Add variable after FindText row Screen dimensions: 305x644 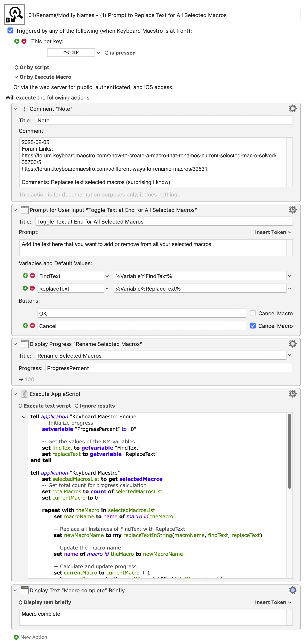click(25, 276)
